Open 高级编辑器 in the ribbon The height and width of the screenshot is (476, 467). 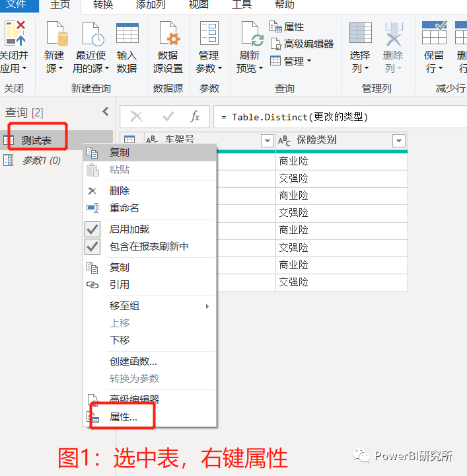302,44
